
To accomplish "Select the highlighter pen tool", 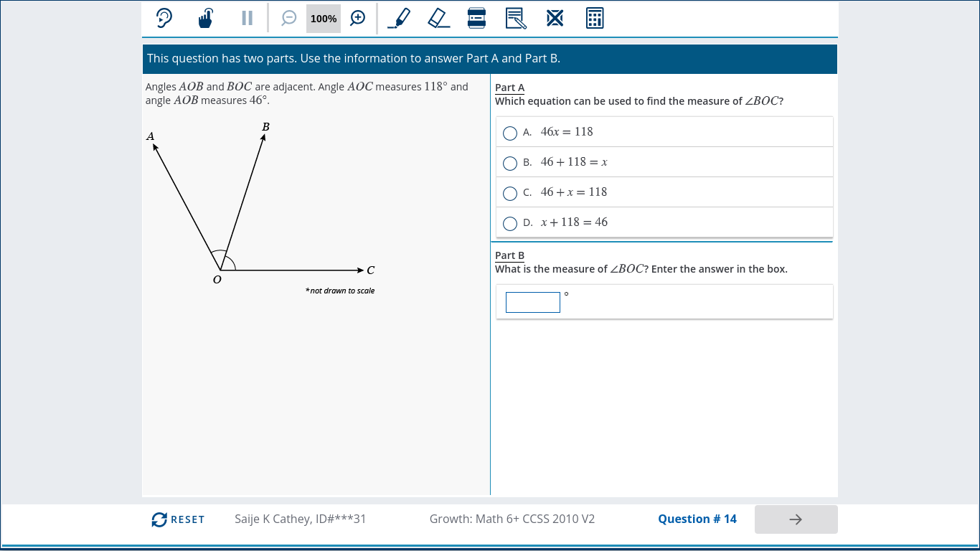I will [x=399, y=18].
